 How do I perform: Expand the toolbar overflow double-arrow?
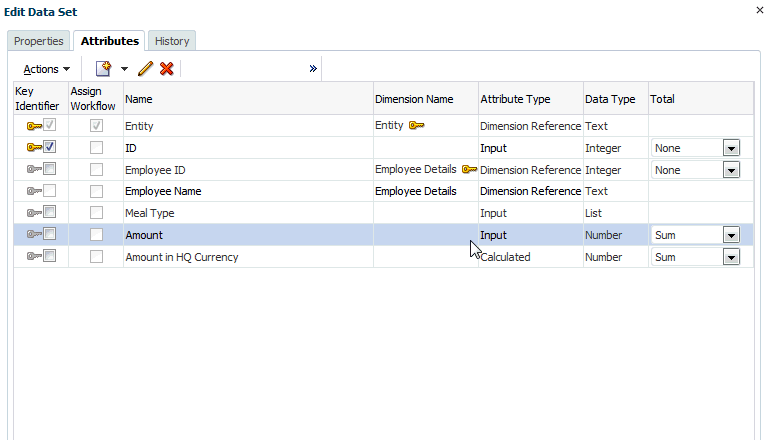(313, 69)
